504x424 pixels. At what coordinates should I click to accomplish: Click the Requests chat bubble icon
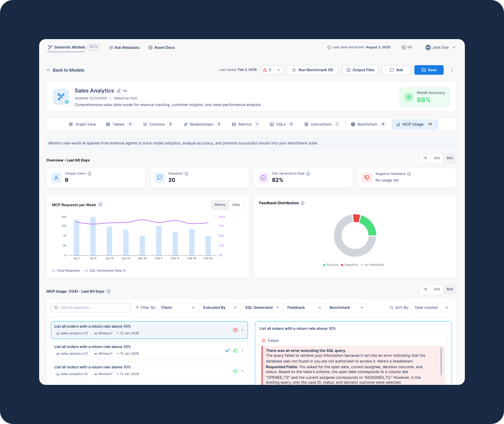[x=160, y=178]
